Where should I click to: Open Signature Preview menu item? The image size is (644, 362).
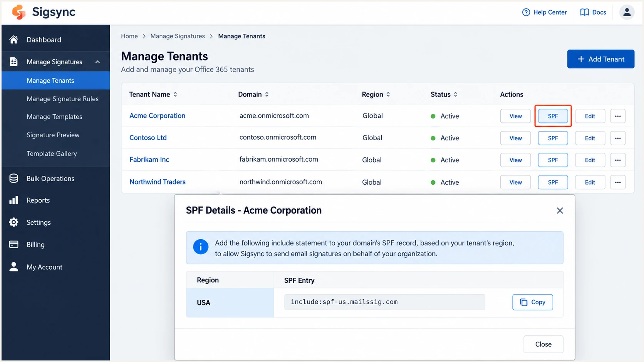pos(53,135)
